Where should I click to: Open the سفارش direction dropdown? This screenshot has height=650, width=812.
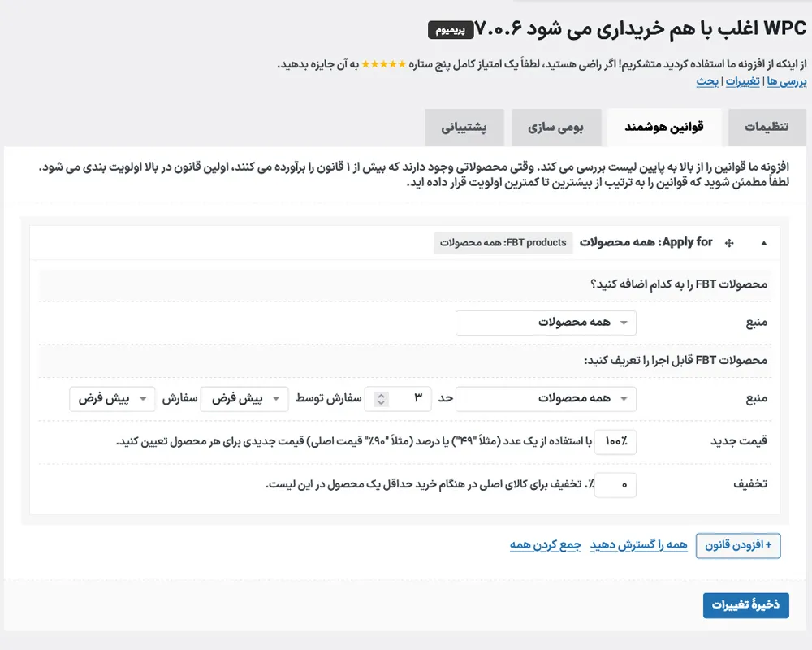(x=112, y=399)
